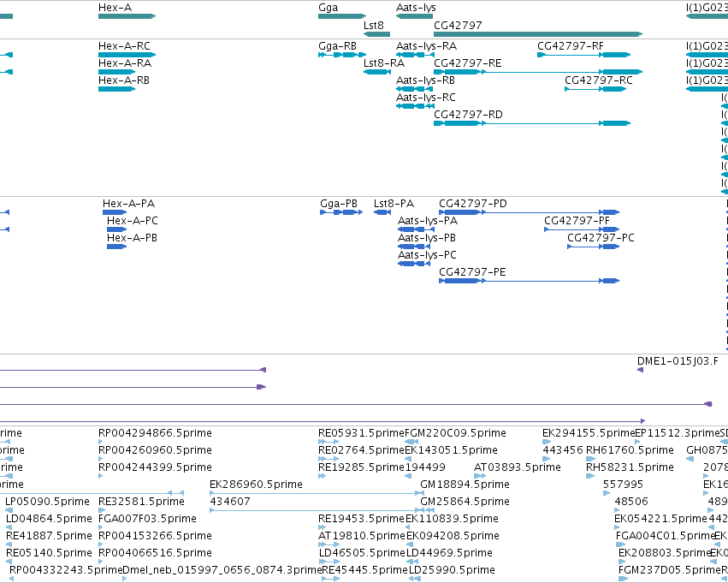
Task: Select transcript Hex-A-RB
Action: pos(116,89)
